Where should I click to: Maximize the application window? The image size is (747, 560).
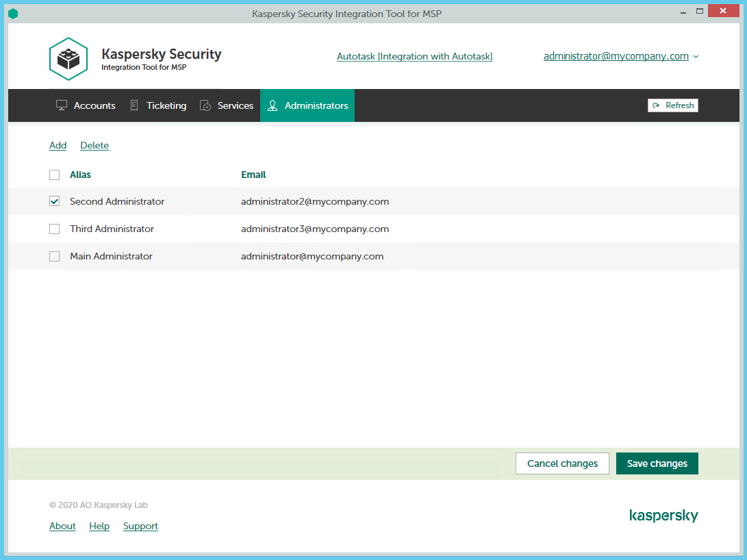pyautogui.click(x=699, y=11)
